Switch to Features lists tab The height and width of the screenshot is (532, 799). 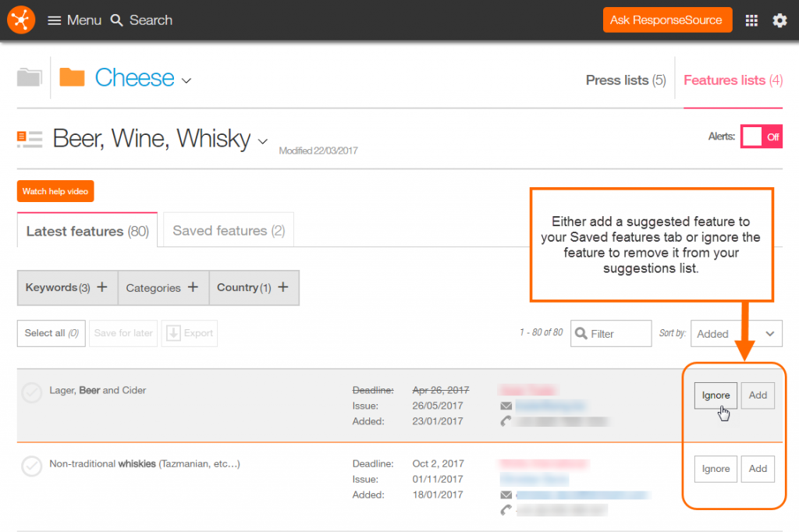(733, 80)
